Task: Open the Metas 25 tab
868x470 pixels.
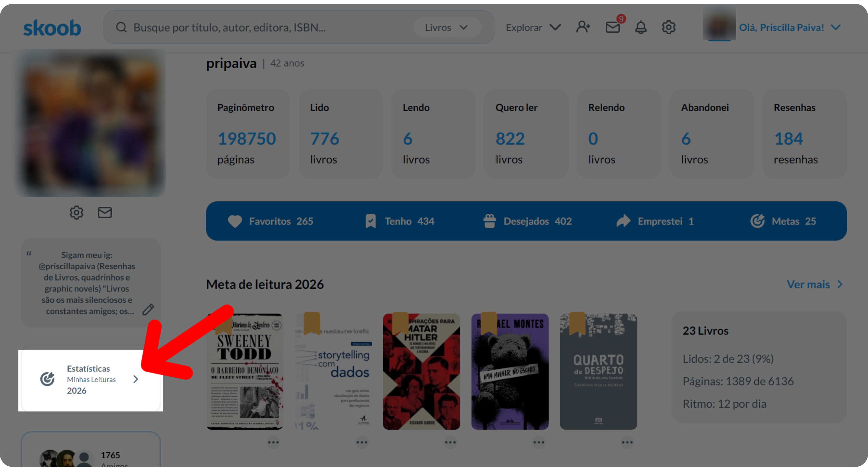Action: (x=783, y=221)
